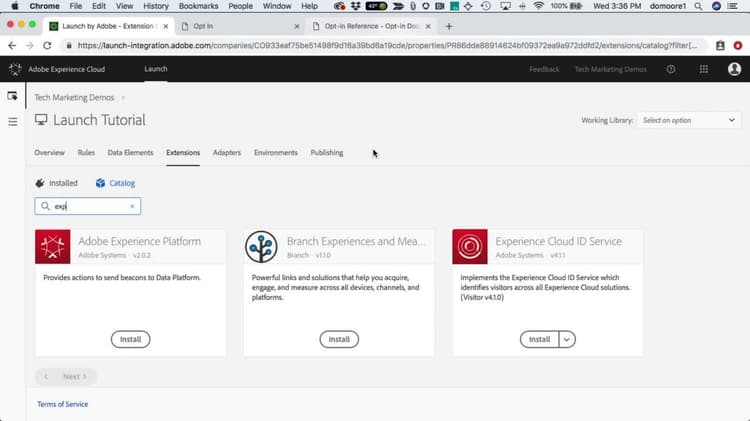The image size is (750, 421).
Task: Install the Branch Experiences extension
Action: [339, 339]
